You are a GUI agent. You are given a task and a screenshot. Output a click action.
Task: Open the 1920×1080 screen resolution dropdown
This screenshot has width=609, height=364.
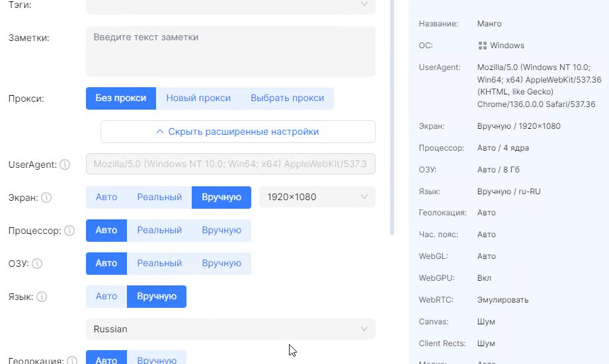tap(317, 197)
